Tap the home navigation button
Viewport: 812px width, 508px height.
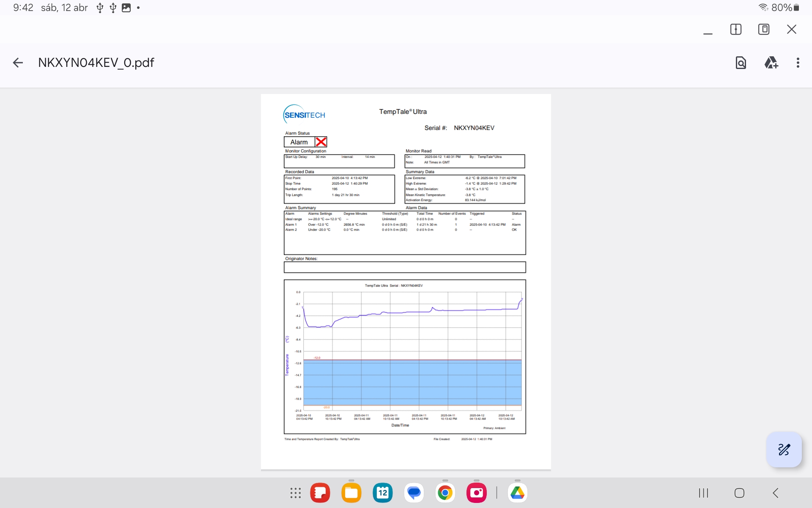click(x=739, y=493)
